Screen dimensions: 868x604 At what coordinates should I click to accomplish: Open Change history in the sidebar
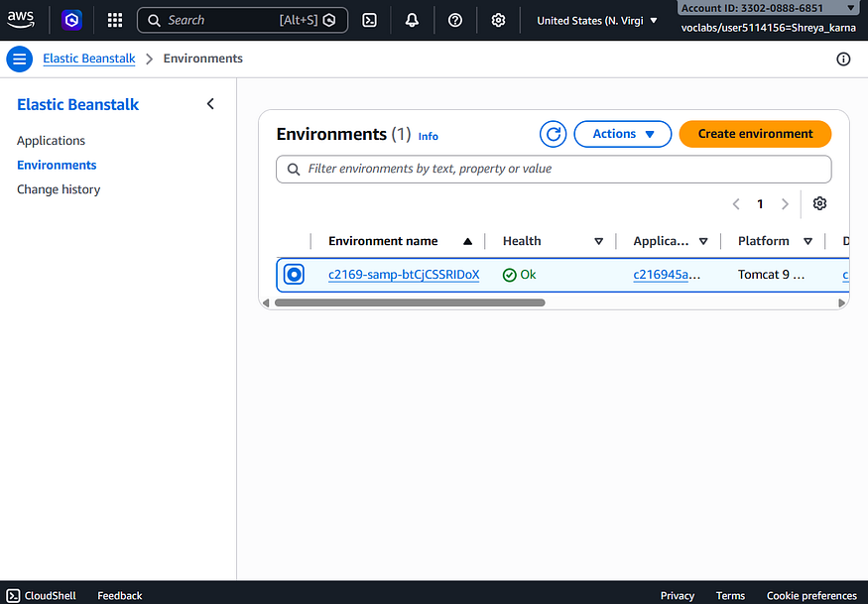(59, 189)
